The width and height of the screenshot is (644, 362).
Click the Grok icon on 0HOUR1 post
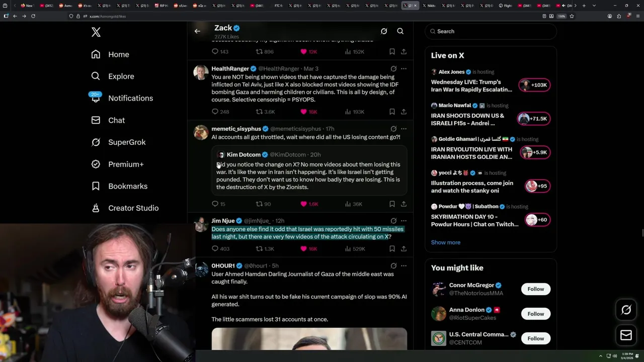tap(393, 266)
